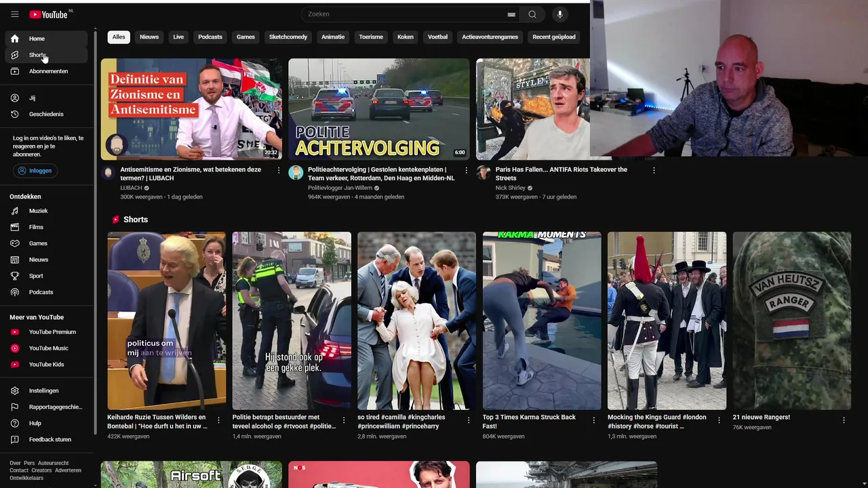
Task: Open options for Top 3 Times Karma short
Action: [x=593, y=420]
